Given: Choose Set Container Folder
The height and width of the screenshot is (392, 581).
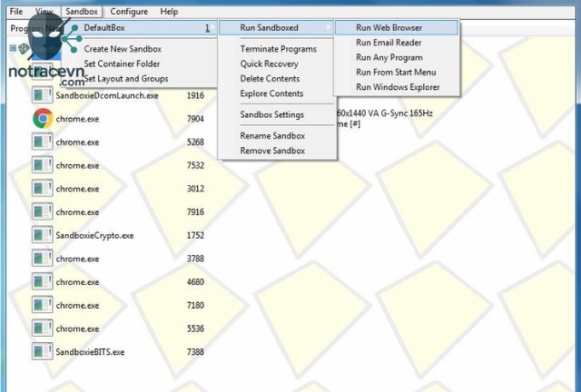Looking at the screenshot, I should pyautogui.click(x=122, y=64).
